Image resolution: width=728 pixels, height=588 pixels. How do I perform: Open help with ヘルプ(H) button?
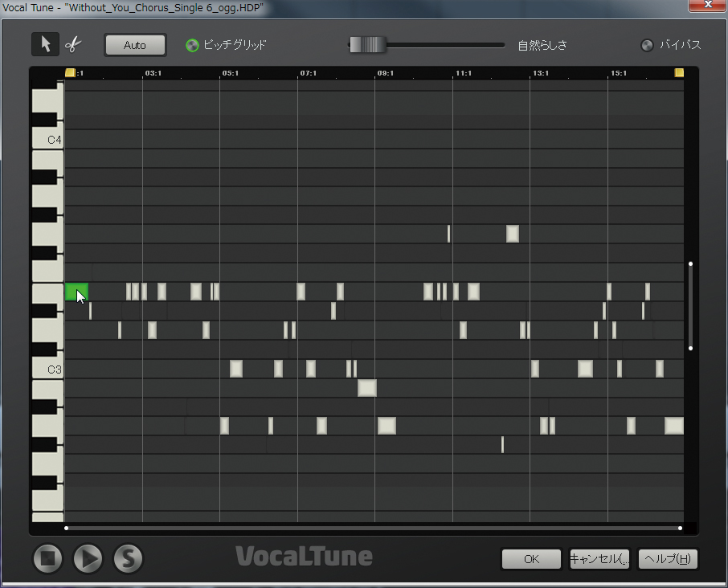(x=668, y=559)
